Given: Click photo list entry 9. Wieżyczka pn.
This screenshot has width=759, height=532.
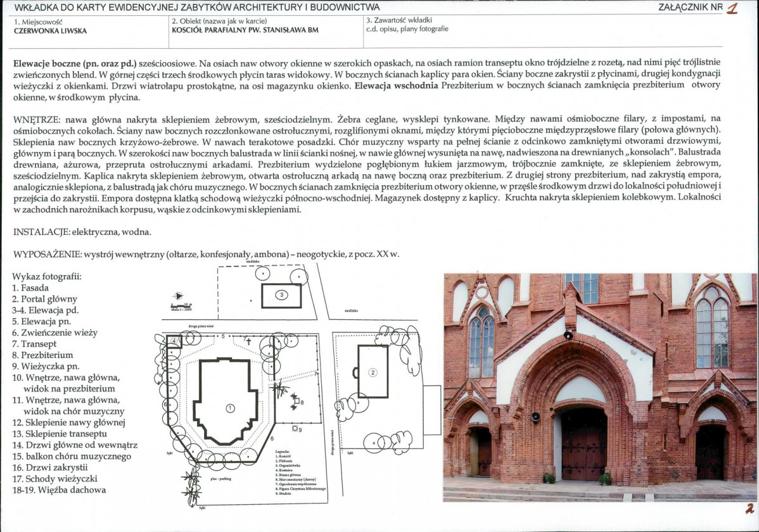Looking at the screenshot, I should coord(46,367).
